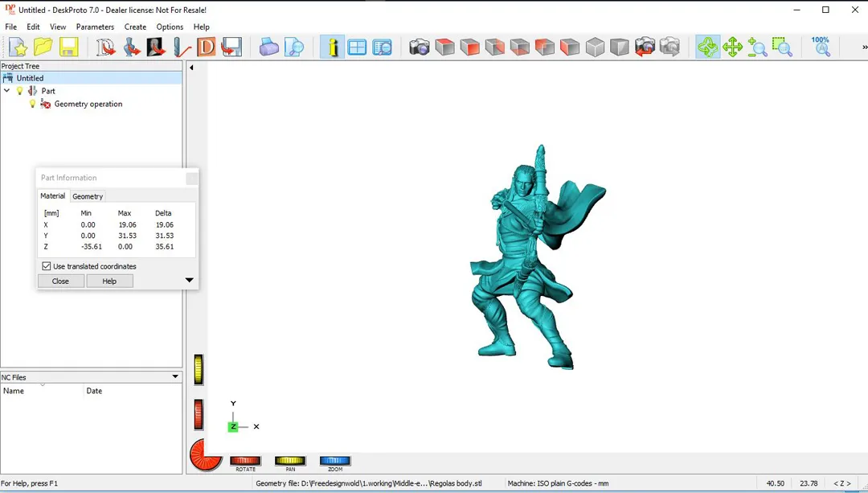The image size is (868, 493).
Task: Activate the green four-arrow pan tool
Action: [732, 47]
